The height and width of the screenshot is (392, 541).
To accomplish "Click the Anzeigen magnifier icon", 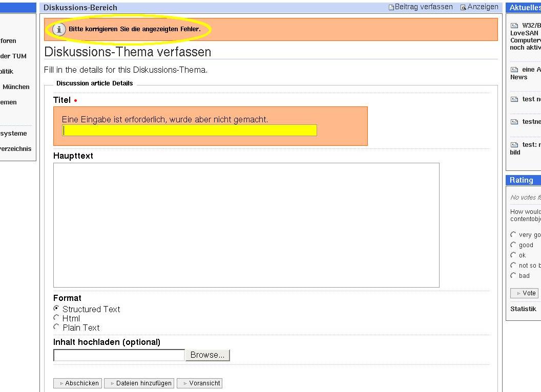I will coord(463,7).
